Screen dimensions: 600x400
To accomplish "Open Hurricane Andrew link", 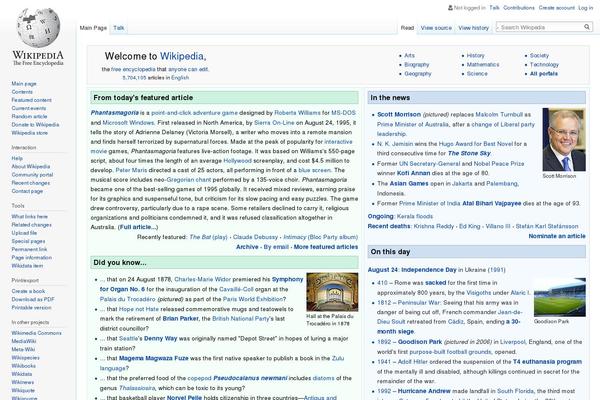I will point(424,391).
